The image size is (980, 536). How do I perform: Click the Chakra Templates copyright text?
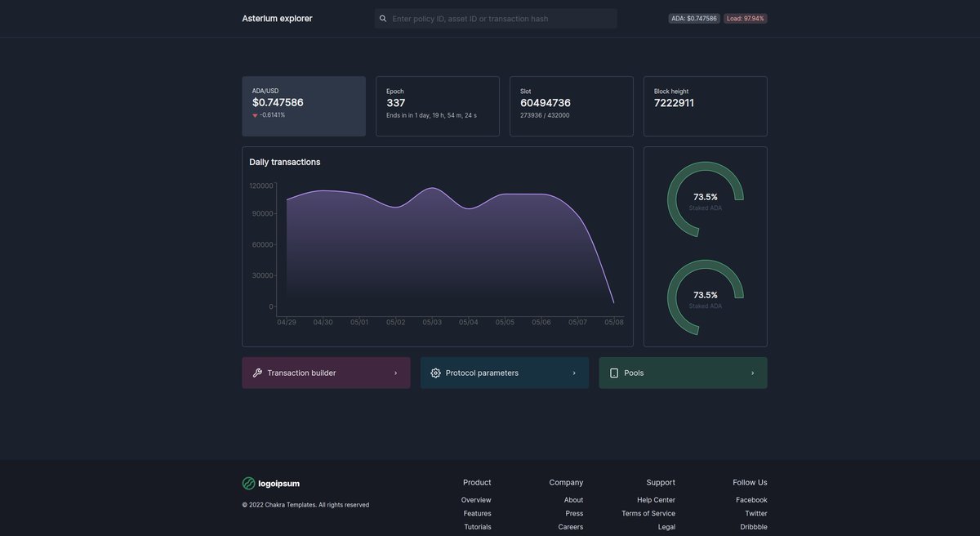click(305, 505)
